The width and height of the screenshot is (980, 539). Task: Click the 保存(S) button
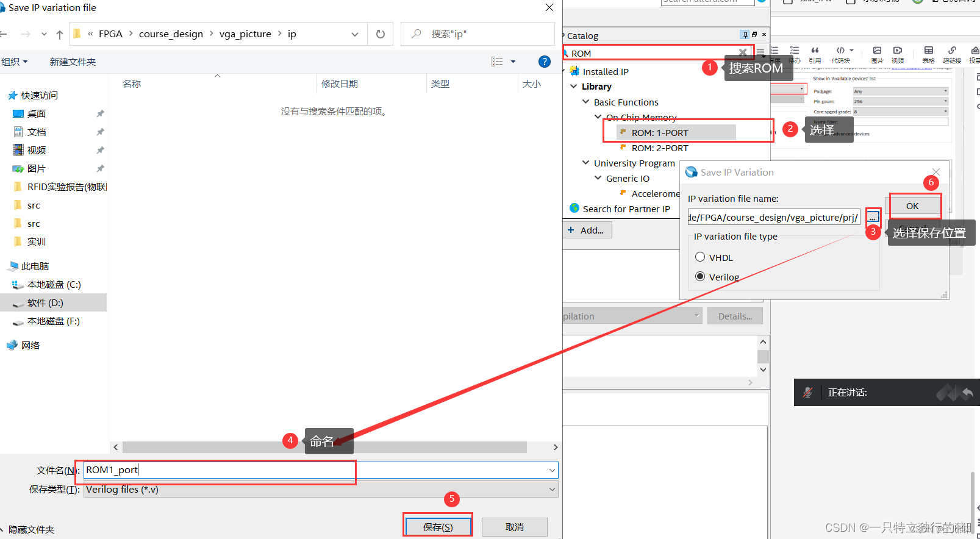[438, 527]
